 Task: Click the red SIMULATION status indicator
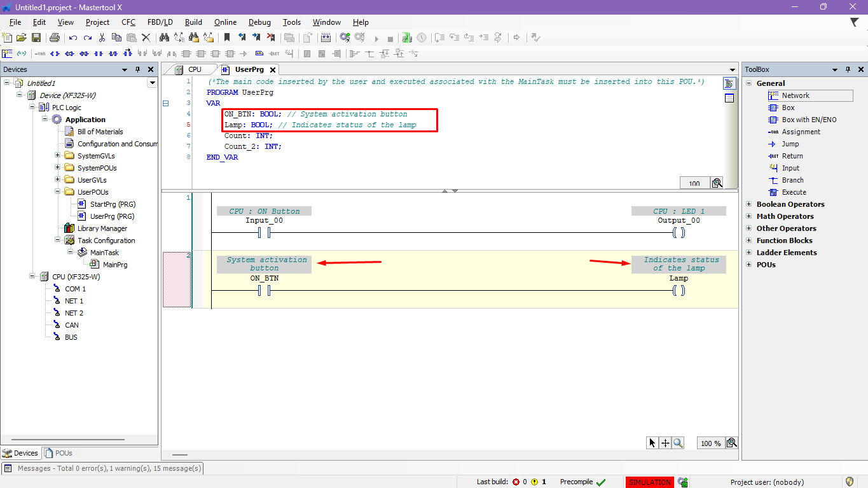point(649,482)
